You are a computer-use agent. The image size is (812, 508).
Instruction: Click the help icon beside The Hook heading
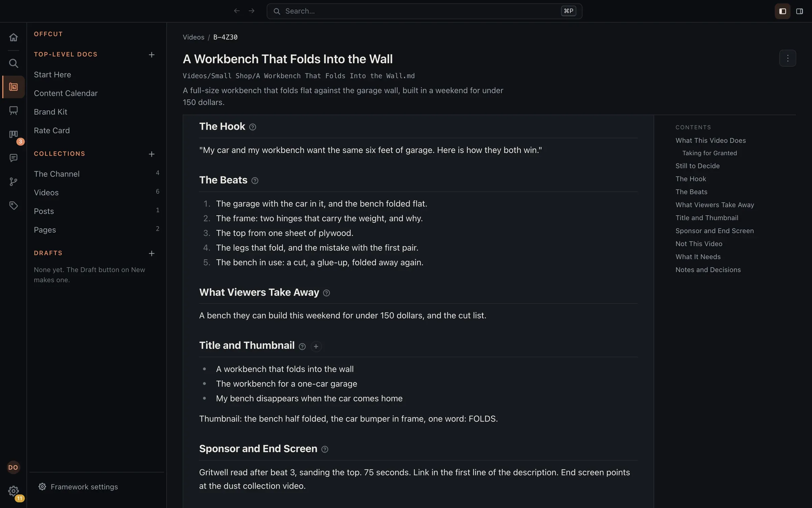pos(252,127)
